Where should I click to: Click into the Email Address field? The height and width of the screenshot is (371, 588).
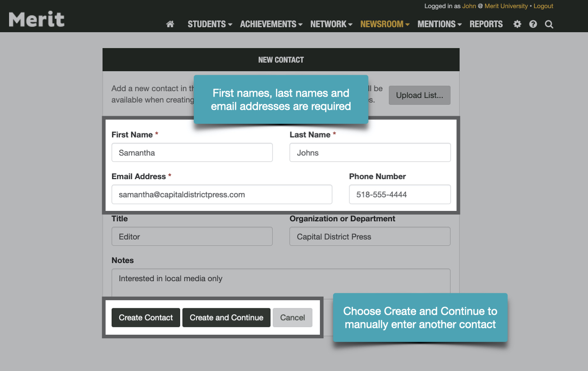pyautogui.click(x=222, y=195)
